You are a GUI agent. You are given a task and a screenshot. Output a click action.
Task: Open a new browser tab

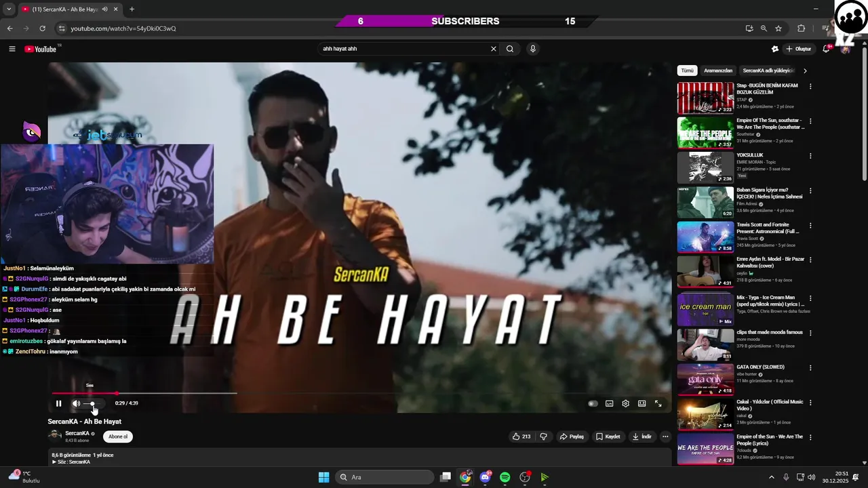coord(132,9)
